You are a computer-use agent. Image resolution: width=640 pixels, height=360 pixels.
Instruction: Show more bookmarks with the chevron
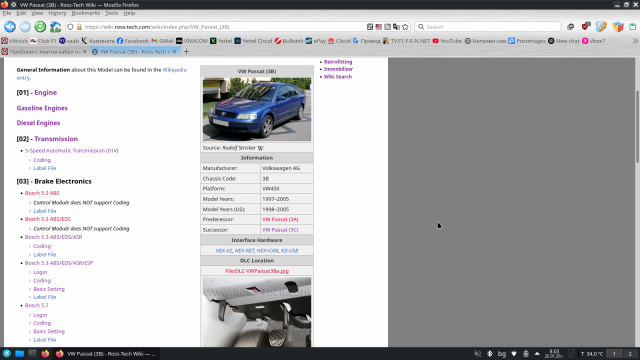pyautogui.click(x=635, y=41)
